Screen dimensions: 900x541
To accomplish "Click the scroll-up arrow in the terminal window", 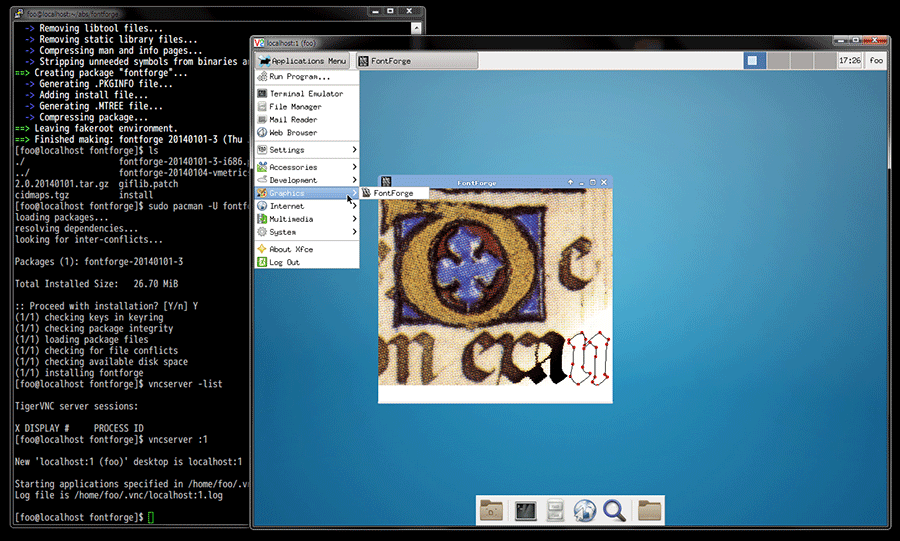I will 417,28.
